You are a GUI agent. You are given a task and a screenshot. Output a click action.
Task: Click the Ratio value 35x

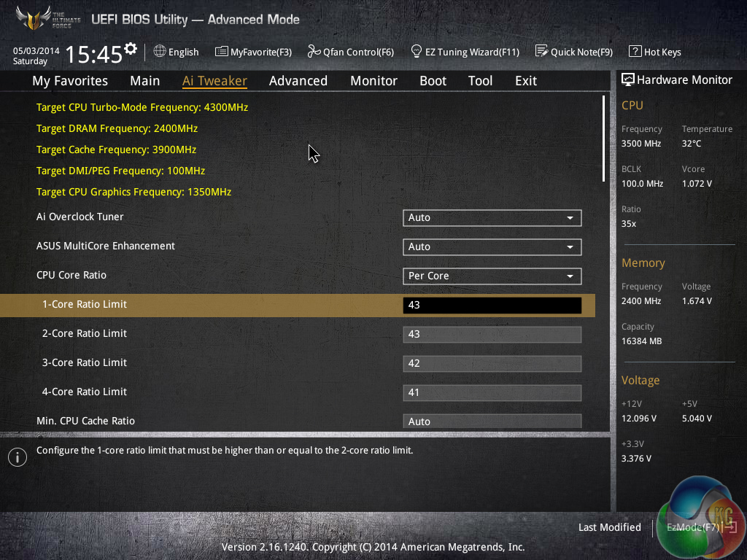pos(629,224)
